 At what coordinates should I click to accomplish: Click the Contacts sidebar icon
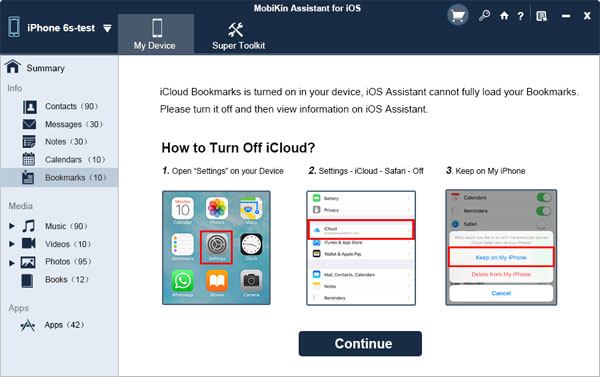click(x=29, y=107)
